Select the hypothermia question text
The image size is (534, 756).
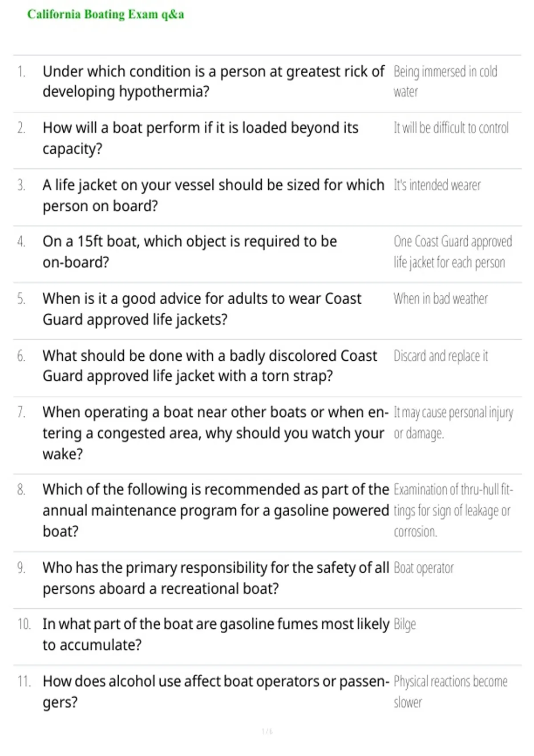point(214,81)
